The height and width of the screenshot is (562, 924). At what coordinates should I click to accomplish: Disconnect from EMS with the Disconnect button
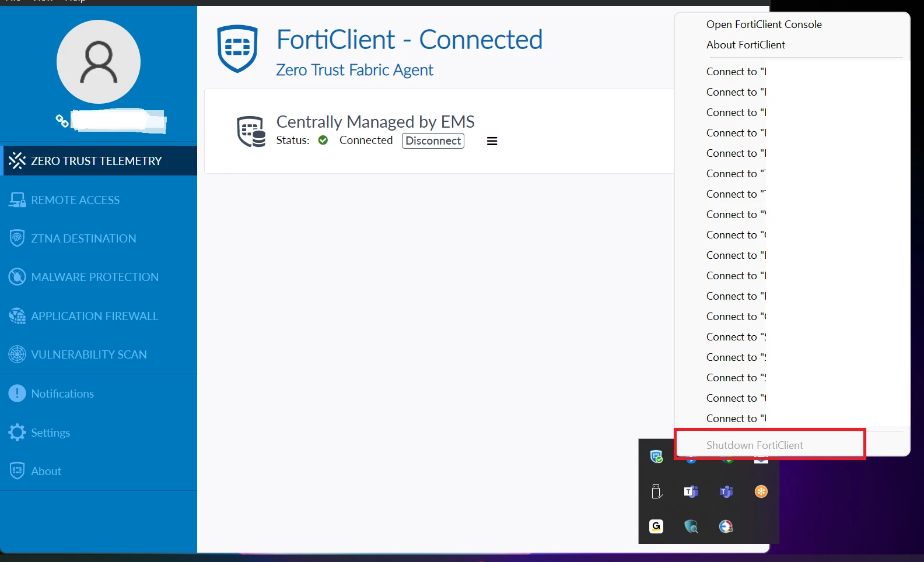point(433,140)
